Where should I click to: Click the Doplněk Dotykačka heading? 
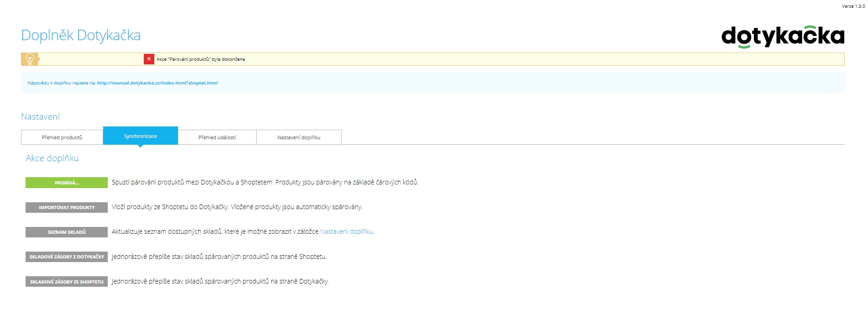pos(81,35)
